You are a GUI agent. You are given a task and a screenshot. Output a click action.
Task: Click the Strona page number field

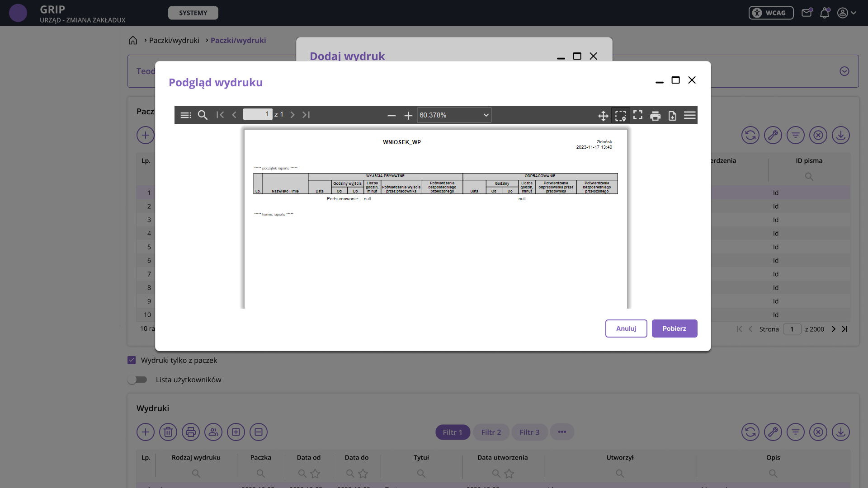tap(792, 329)
